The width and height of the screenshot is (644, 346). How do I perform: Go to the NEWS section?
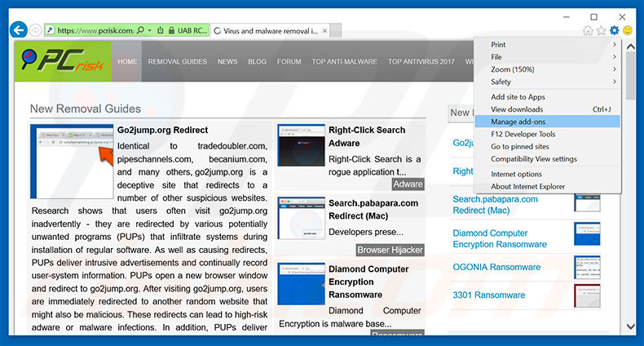click(x=227, y=62)
